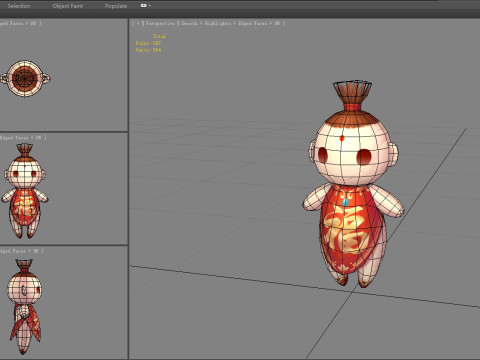Select the doll model in the side-view viewport
The height and width of the screenshot is (360, 480).
coord(25,307)
